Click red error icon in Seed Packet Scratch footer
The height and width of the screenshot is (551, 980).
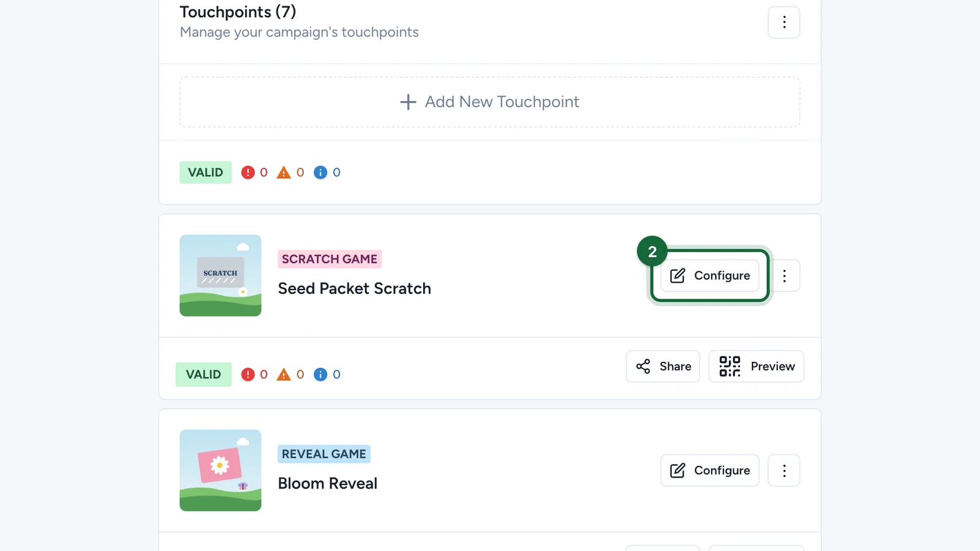(x=247, y=375)
